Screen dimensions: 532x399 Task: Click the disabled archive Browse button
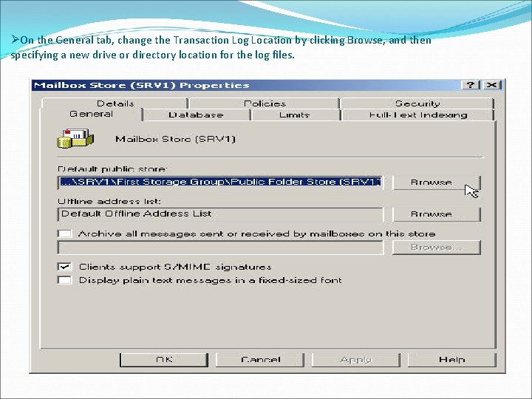click(437, 247)
